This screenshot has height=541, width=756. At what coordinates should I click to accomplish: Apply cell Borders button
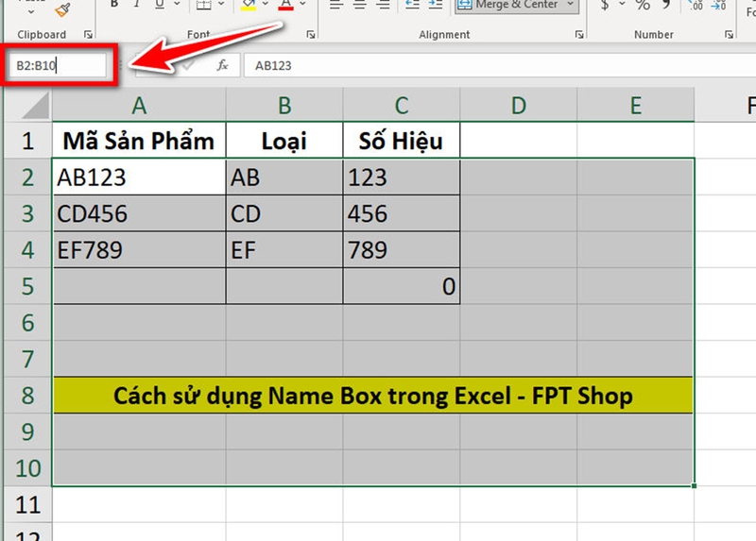coord(203,5)
